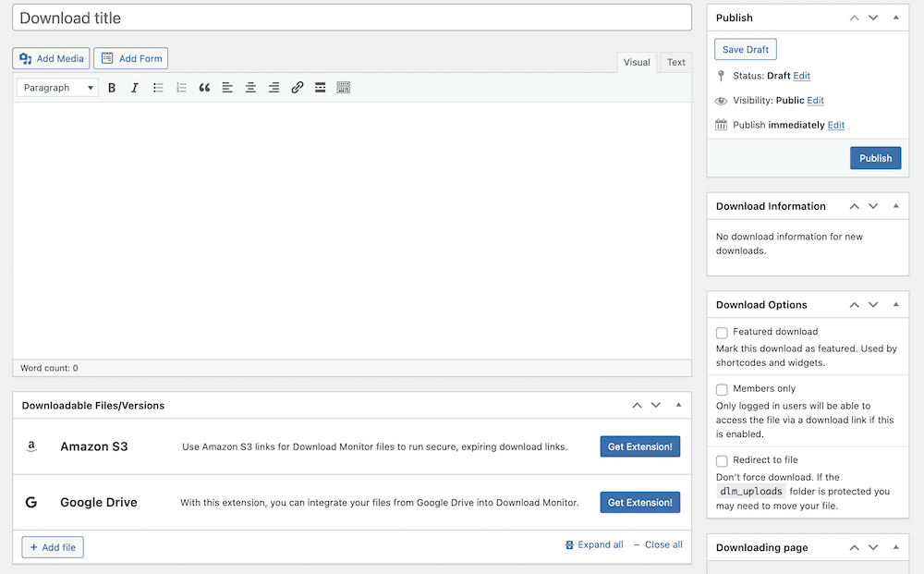
Task: Apply blockquote formatting
Action: click(204, 88)
